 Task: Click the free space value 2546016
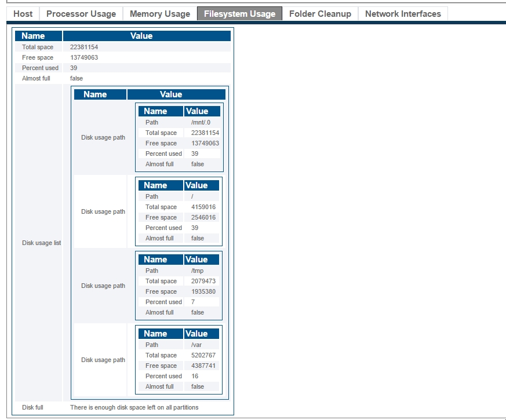pos(203,217)
